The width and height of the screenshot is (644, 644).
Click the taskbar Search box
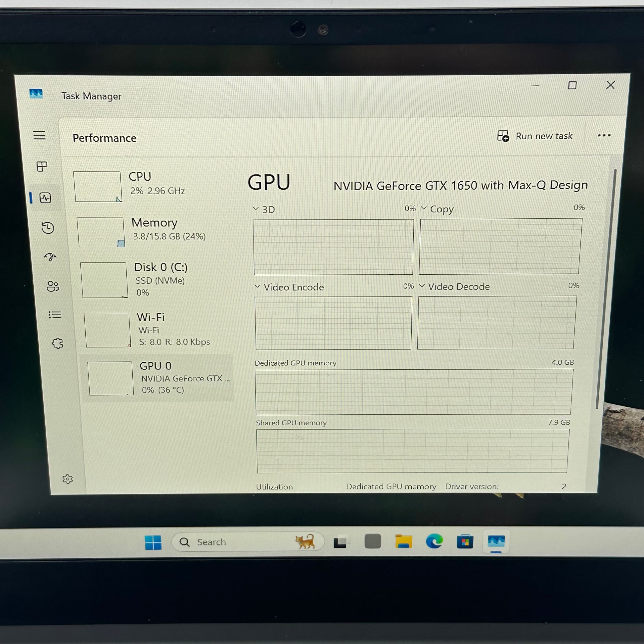click(248, 542)
